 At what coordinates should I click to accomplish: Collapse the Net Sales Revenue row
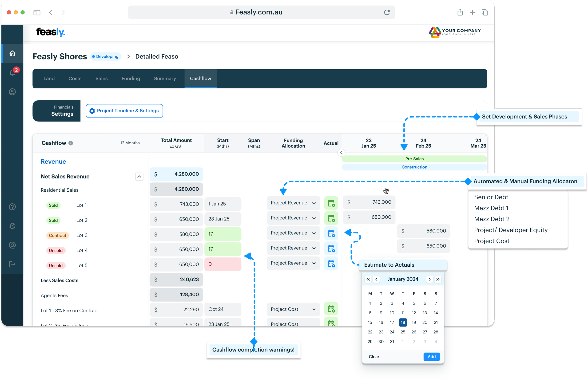point(139,177)
